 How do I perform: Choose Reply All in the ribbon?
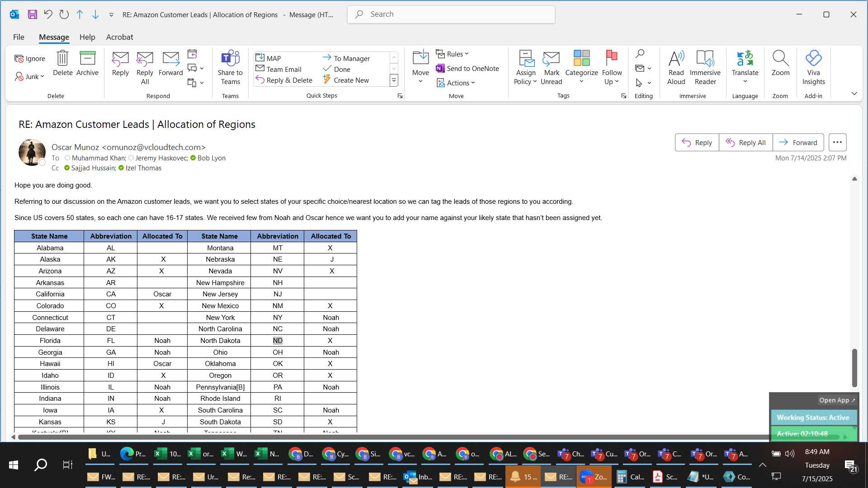click(145, 68)
